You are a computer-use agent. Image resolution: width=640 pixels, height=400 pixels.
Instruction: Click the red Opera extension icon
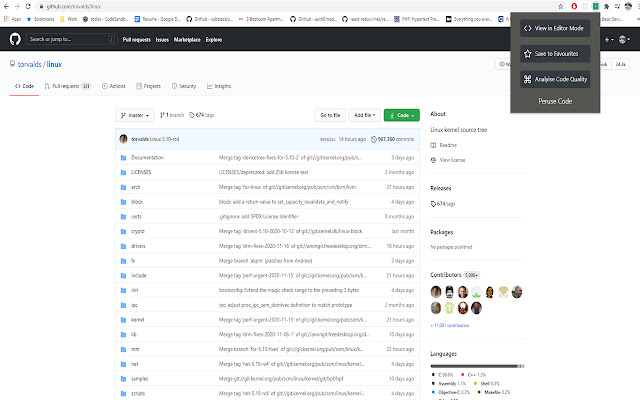574,6
